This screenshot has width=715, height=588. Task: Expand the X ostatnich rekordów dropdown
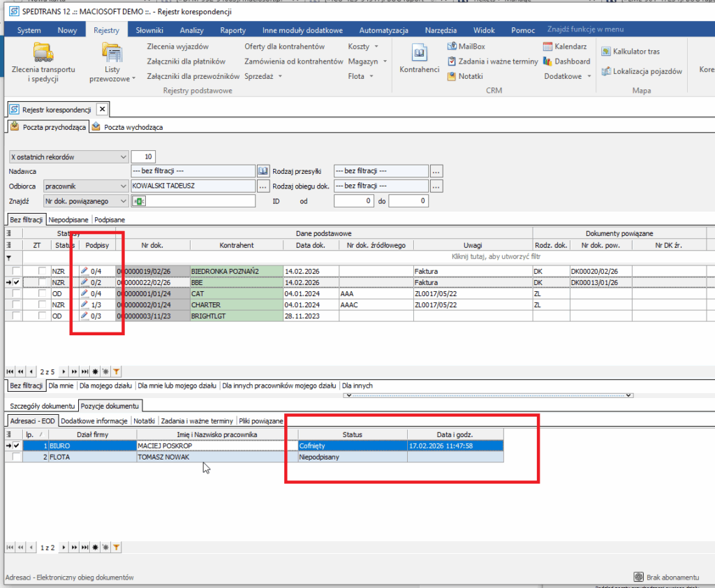tap(123, 156)
